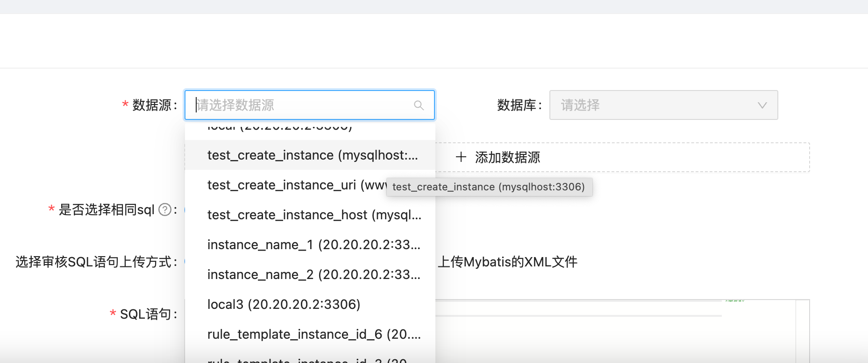868x363 pixels.
Task: Click the plus icon for 添加数据源
Action: [461, 157]
